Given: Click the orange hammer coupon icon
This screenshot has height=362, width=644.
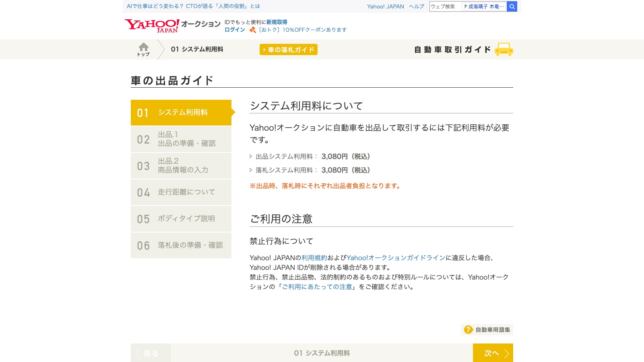Looking at the screenshot, I should tap(253, 30).
